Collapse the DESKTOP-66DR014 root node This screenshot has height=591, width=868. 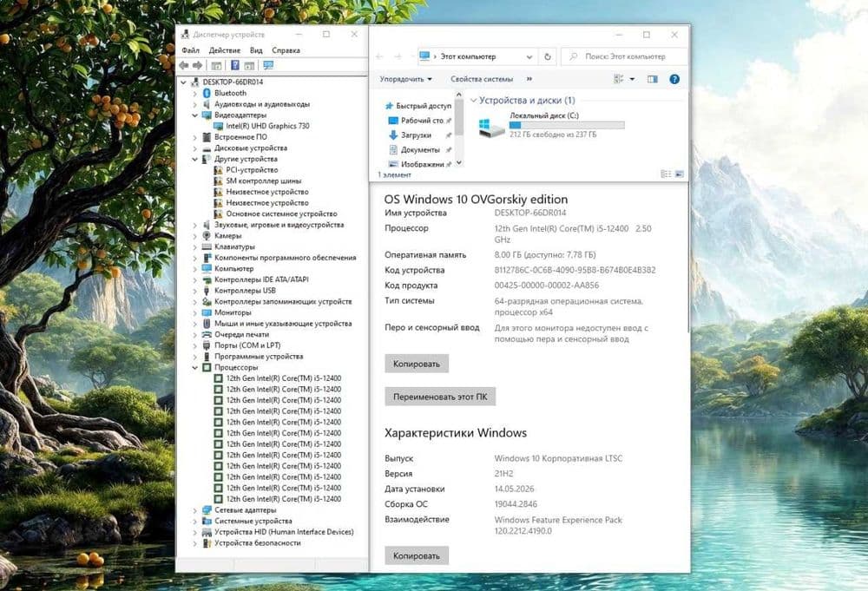[x=184, y=82]
